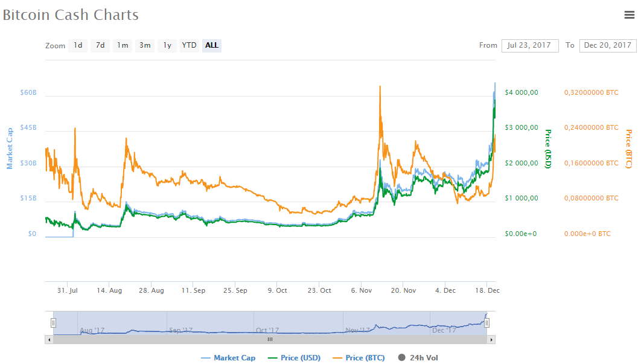Image resolution: width=644 pixels, height=364 pixels.
Task: Click the $15B market cap axis label
Action: tap(28, 198)
